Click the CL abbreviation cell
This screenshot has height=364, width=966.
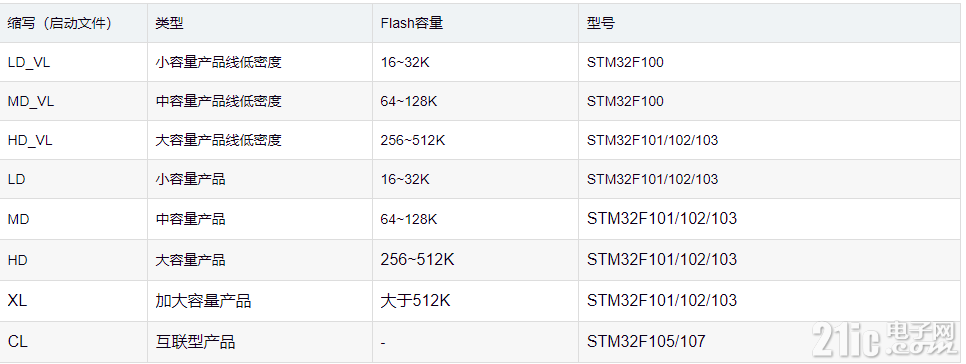[17, 341]
